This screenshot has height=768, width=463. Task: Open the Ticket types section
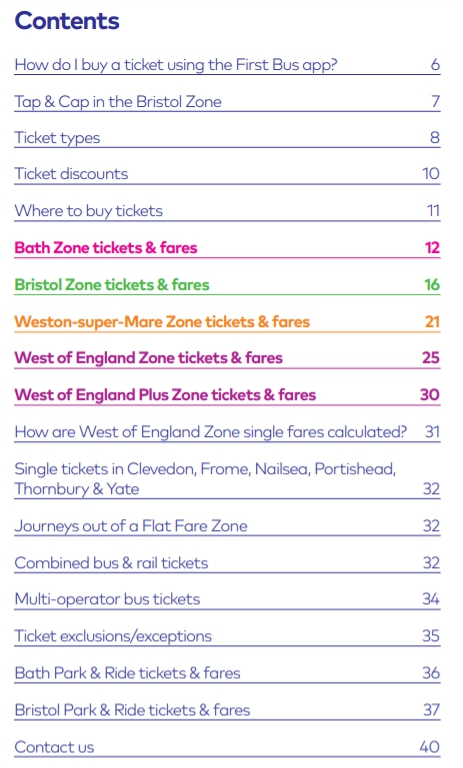click(x=227, y=138)
